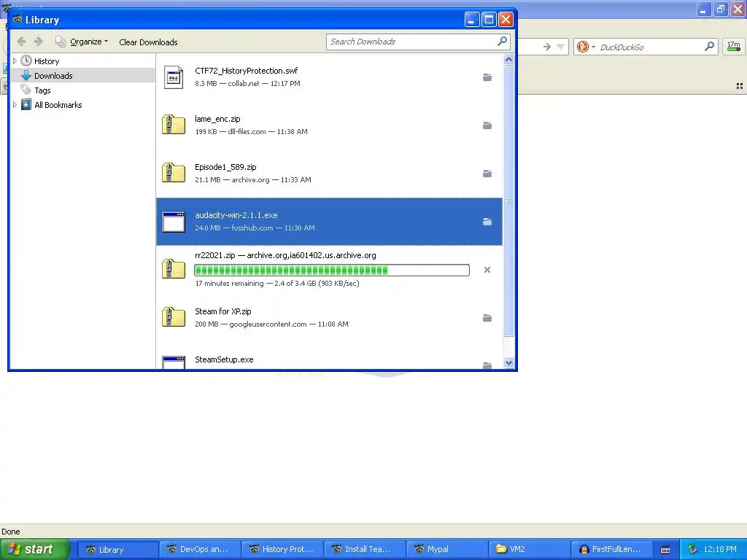The height and width of the screenshot is (560, 747).
Task: Select History in the sidebar
Action: 47,61
